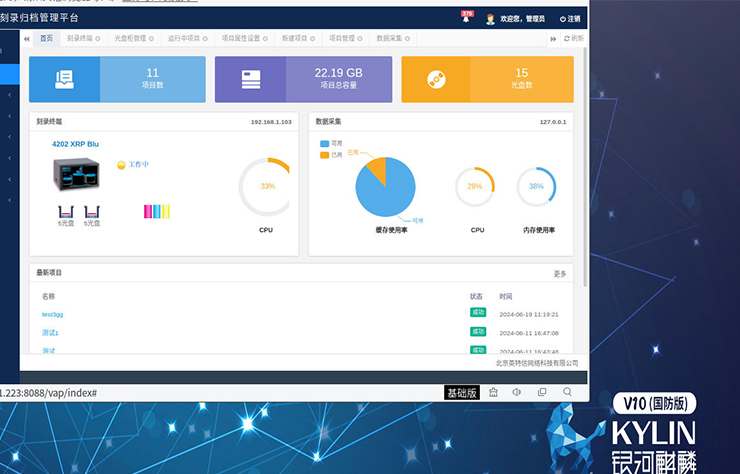
Task: Click the disc count CD icon
Action: tap(436, 79)
